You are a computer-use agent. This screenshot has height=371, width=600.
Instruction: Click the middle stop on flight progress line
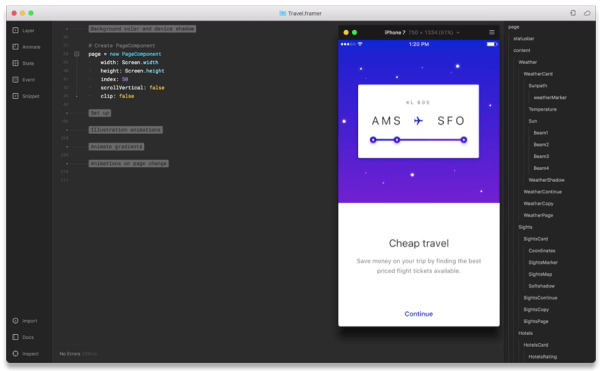(x=397, y=140)
